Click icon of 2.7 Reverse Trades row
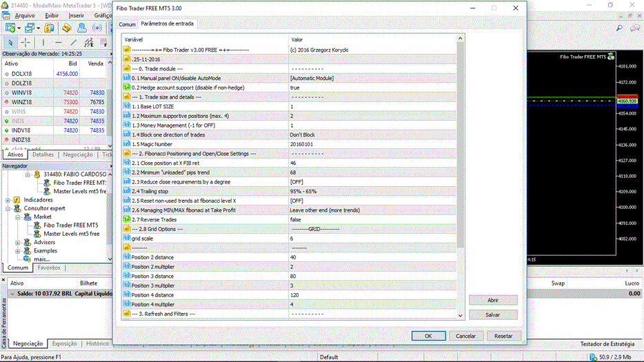The width and height of the screenshot is (644, 362). [x=127, y=219]
